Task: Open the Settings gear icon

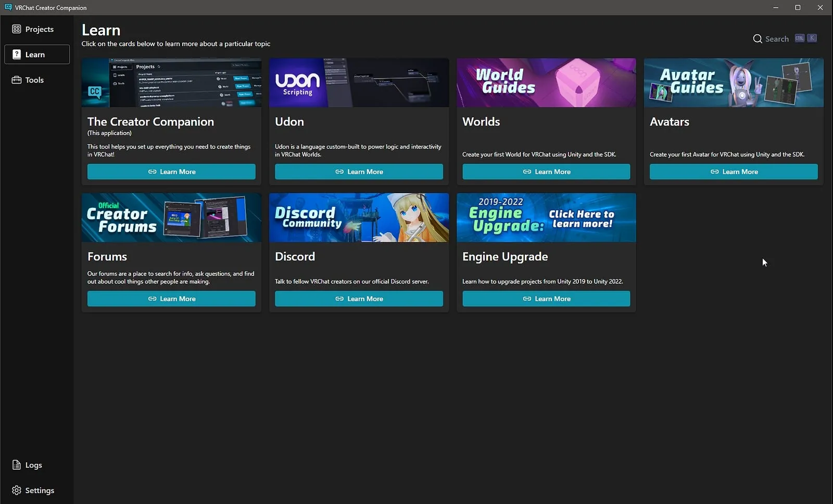Action: click(17, 490)
